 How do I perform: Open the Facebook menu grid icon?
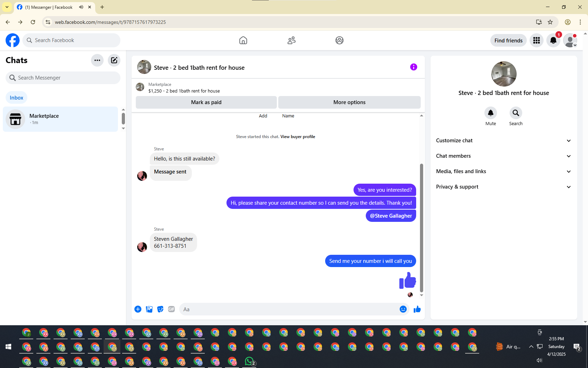(537, 40)
